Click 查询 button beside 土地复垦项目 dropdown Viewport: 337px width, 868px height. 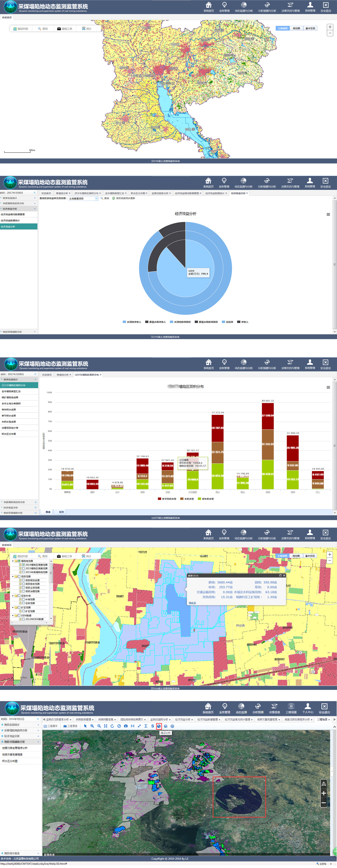point(105,198)
